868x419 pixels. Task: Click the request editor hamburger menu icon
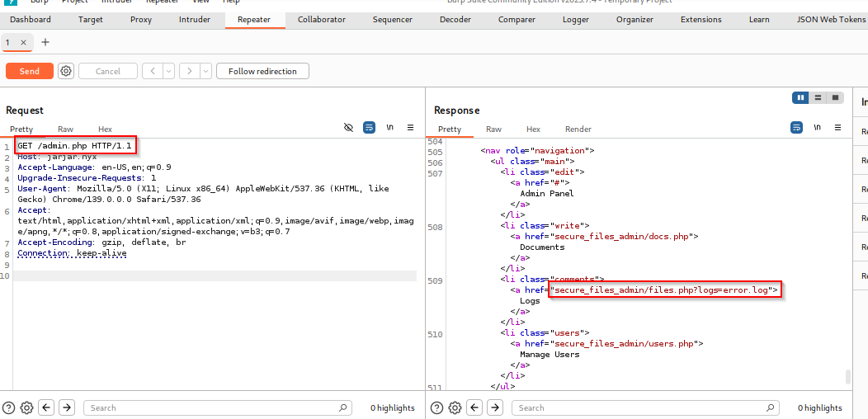tap(410, 128)
